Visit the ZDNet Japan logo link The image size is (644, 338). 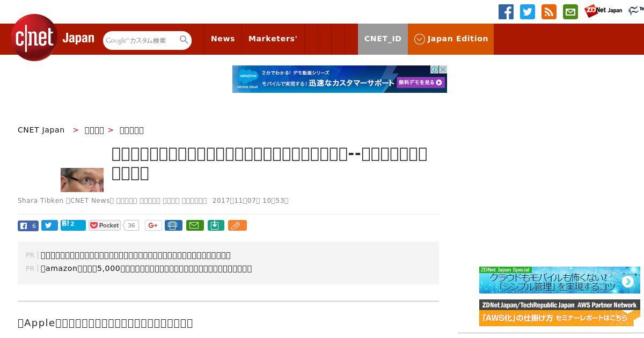pyautogui.click(x=603, y=11)
